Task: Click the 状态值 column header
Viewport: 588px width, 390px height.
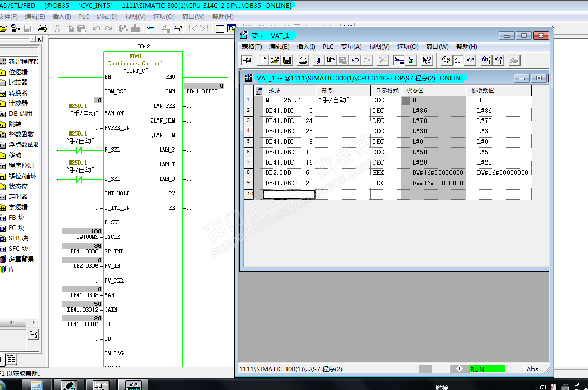Action: click(433, 90)
